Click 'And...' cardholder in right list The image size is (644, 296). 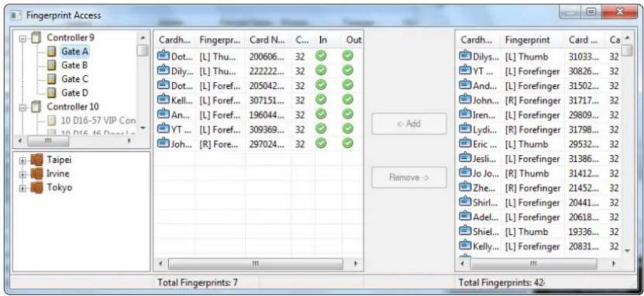coord(486,86)
